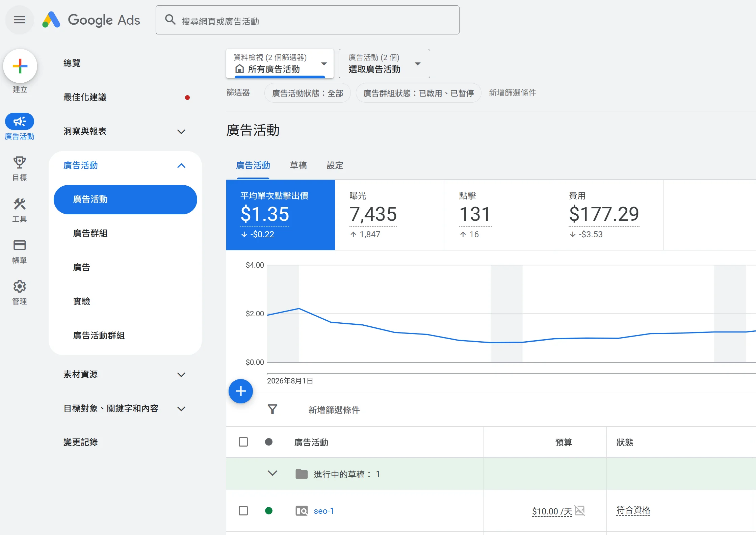
Task: Open 廣告 in the sidebar
Action: coord(81,267)
